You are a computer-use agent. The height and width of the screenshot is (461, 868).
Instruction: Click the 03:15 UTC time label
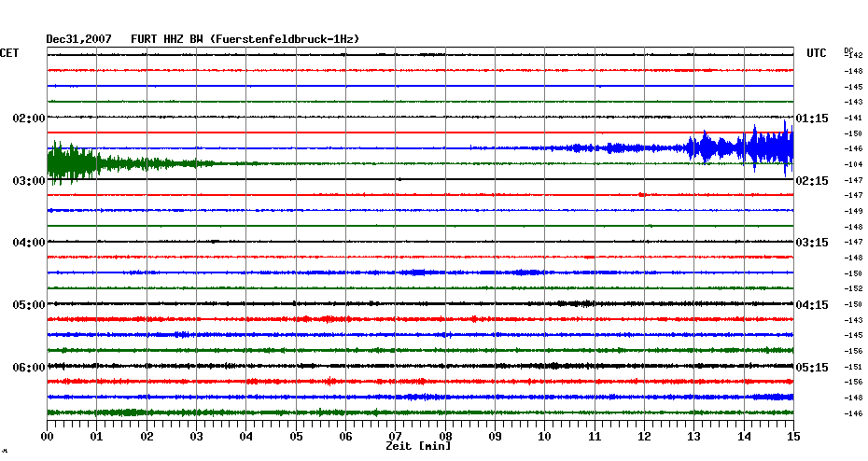(812, 243)
